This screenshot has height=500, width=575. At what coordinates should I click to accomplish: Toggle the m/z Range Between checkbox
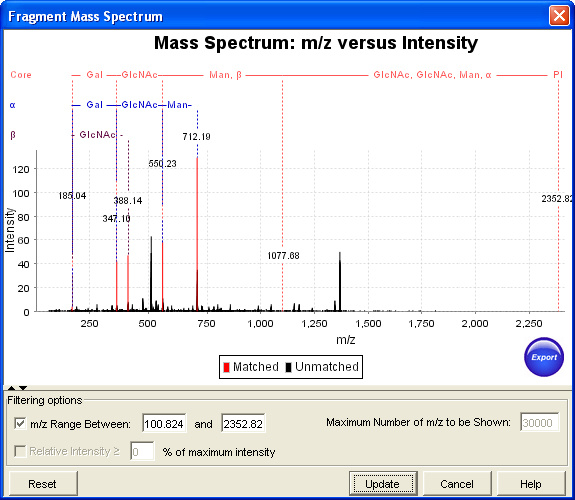click(x=20, y=424)
